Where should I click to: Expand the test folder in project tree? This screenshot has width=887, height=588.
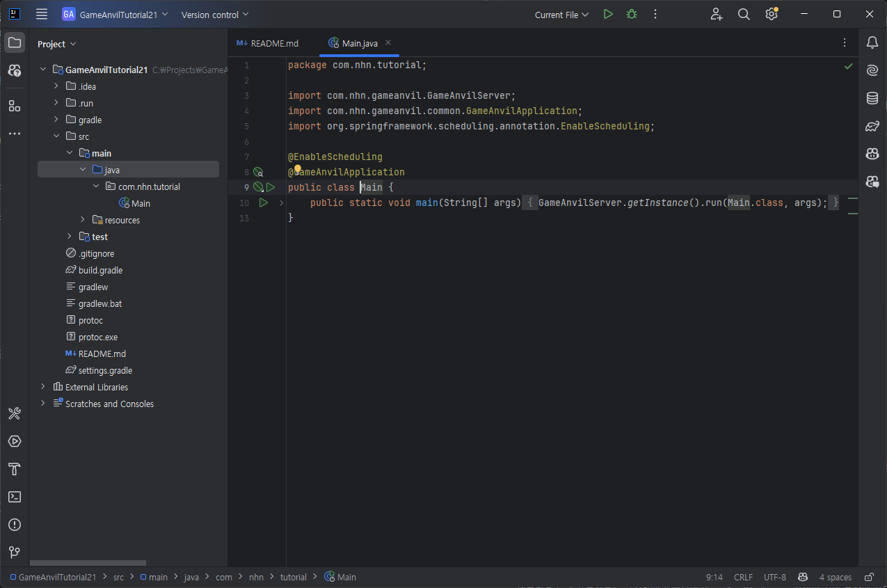[70, 237]
